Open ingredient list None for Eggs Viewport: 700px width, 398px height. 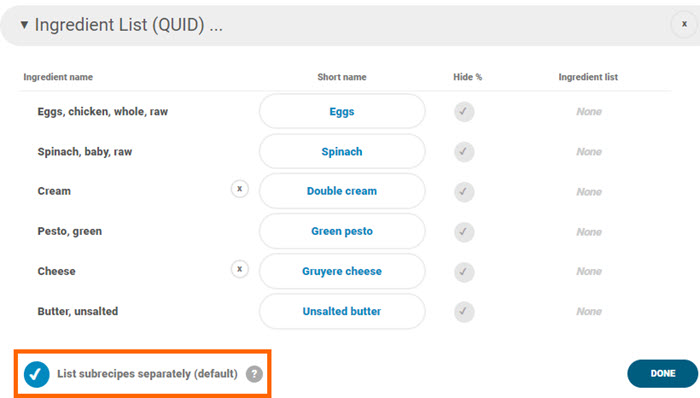pyautogui.click(x=589, y=112)
